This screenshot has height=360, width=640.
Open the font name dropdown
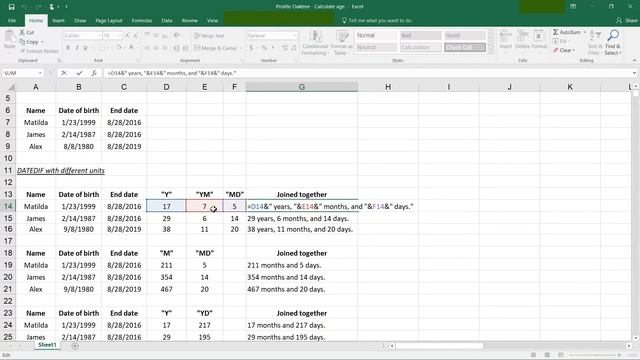[x=99, y=36]
